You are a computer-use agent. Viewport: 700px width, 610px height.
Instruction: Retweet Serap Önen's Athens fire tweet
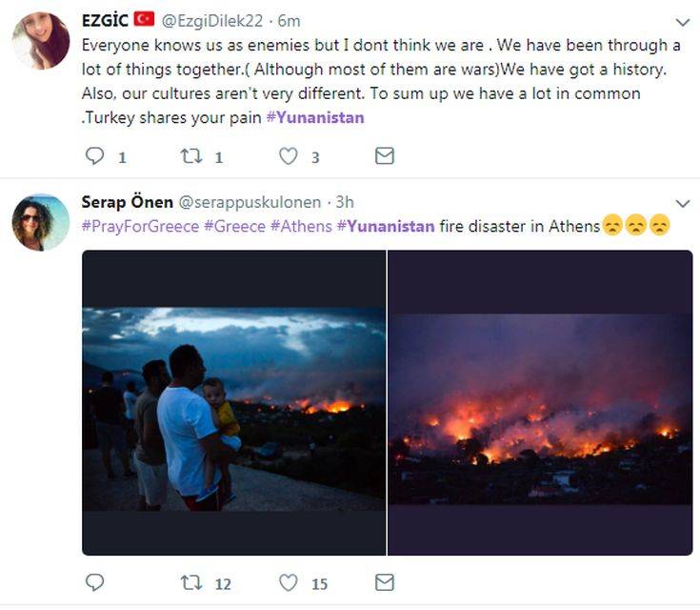[190, 582]
